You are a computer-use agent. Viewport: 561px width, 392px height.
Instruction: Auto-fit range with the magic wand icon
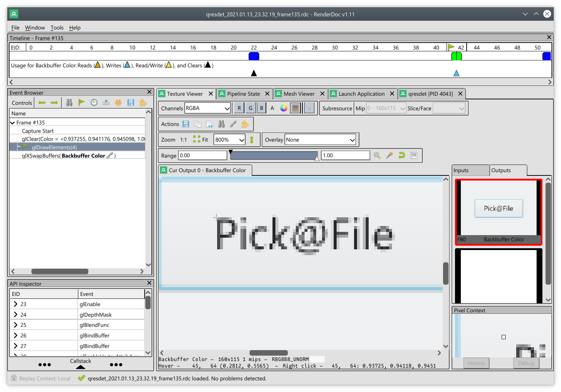(x=389, y=155)
